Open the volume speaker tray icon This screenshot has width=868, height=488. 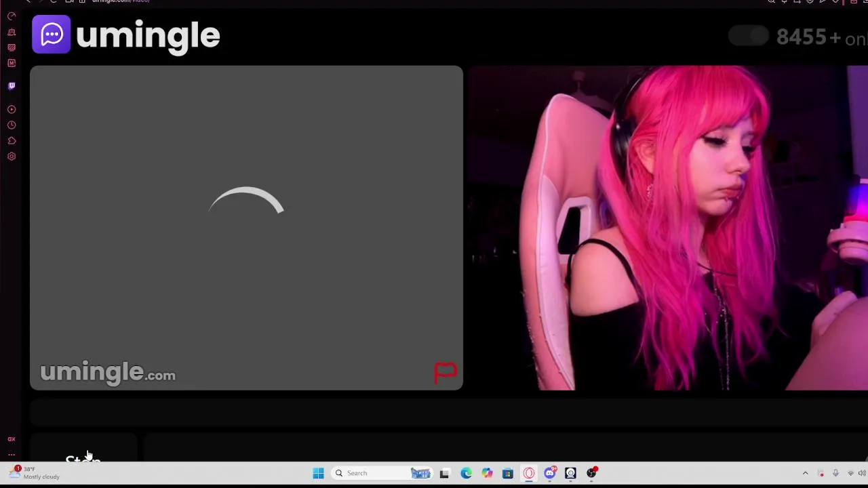[x=862, y=473]
